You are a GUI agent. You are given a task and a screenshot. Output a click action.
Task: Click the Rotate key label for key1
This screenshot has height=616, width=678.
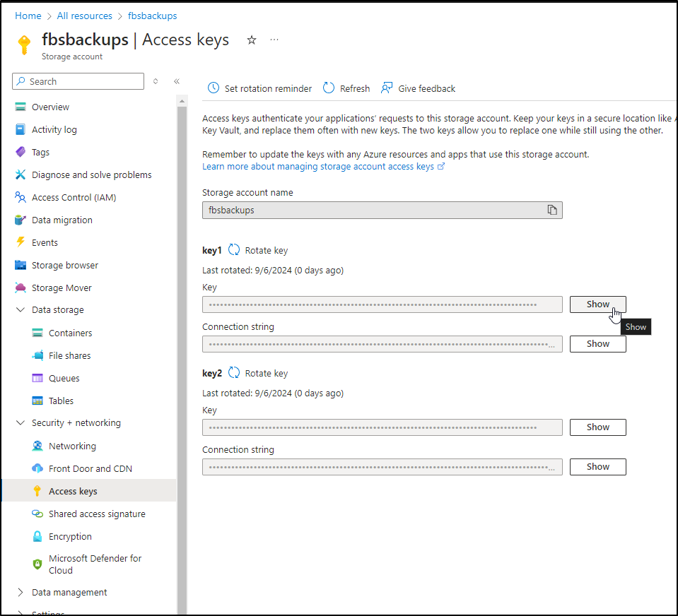tap(267, 251)
